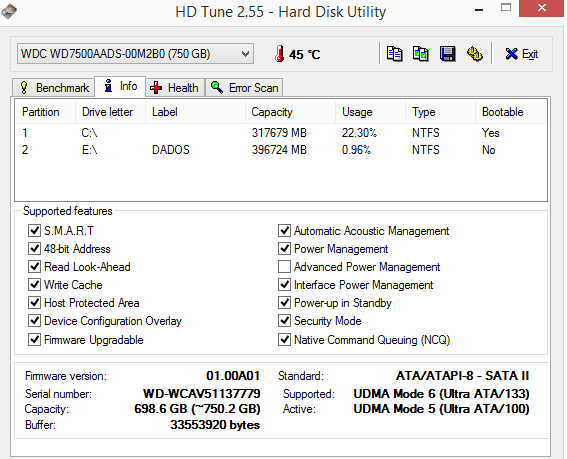Image resolution: width=567 pixels, height=459 pixels.
Task: Click the Exit button
Action: point(521,54)
